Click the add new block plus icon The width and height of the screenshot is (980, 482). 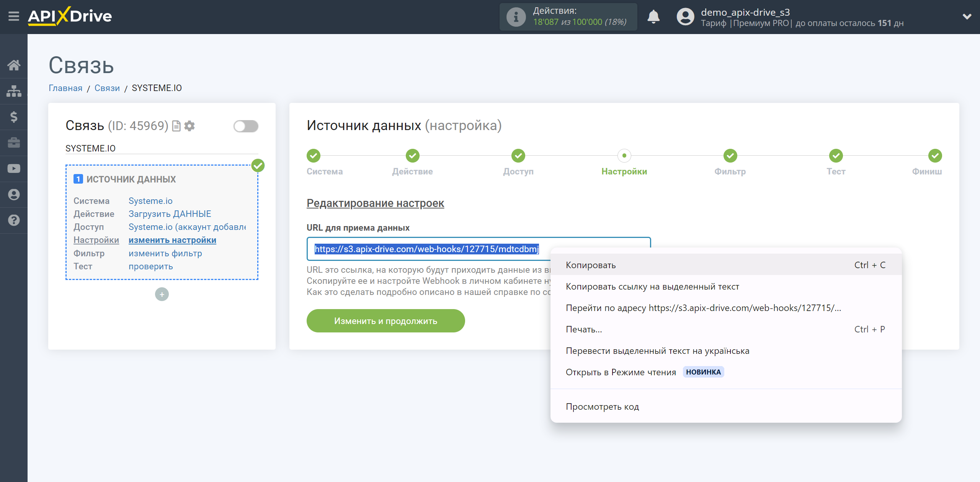(x=162, y=294)
